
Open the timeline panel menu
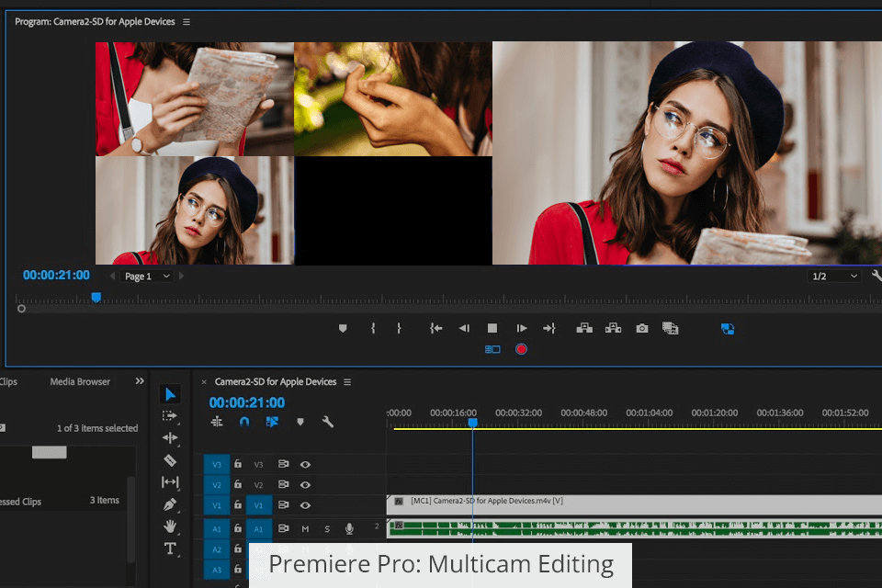[347, 382]
